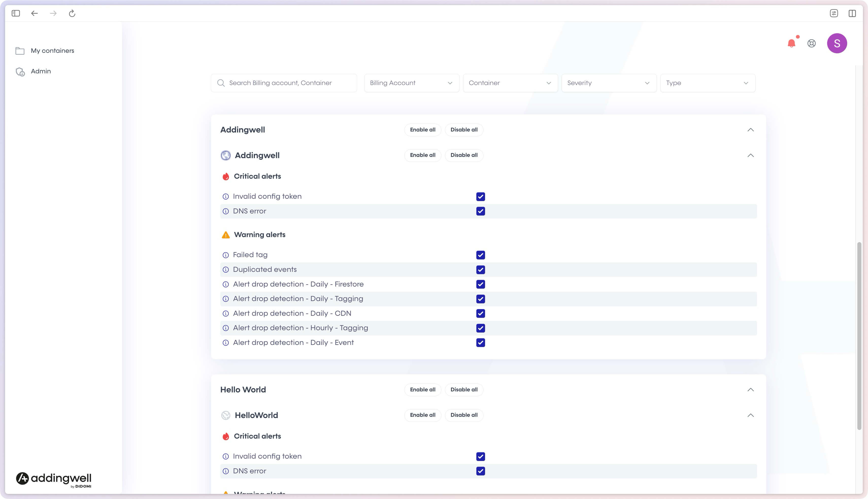Click the Addingwell logo at bottom left
This screenshot has height=499, width=868.
click(x=54, y=479)
